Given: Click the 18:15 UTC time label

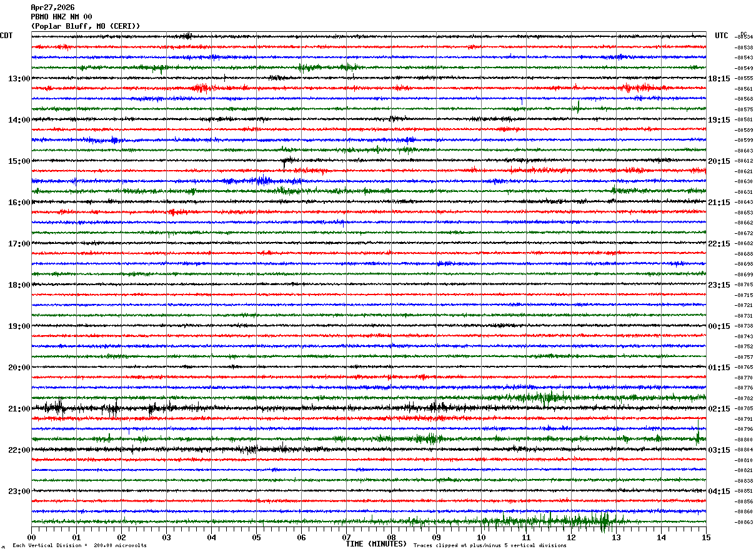Looking at the screenshot, I should click(719, 79).
